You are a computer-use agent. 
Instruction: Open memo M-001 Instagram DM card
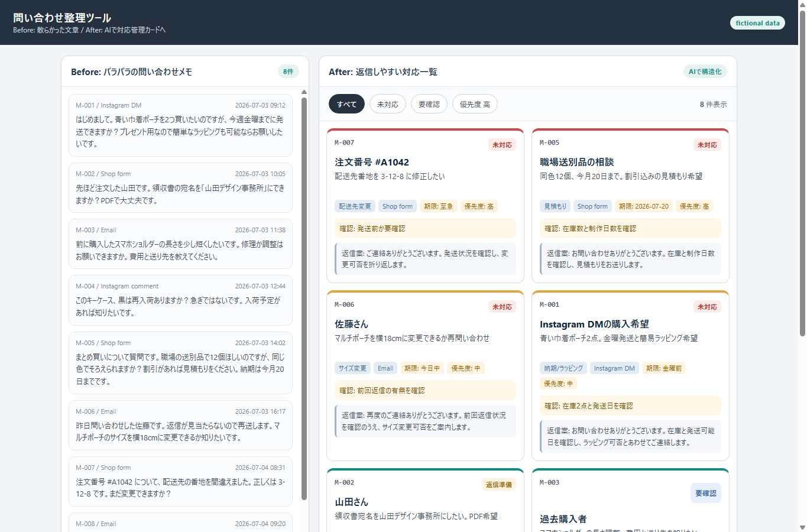tap(180, 125)
